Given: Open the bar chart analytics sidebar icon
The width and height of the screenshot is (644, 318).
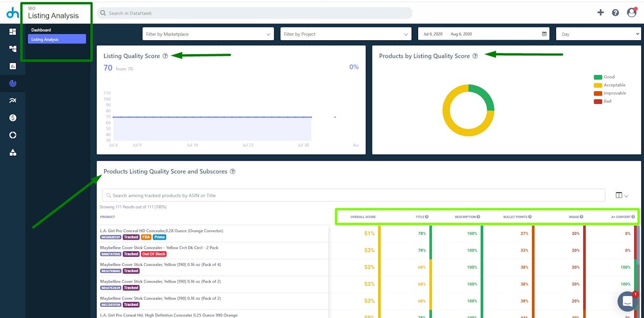Looking at the screenshot, I should pos(12,66).
